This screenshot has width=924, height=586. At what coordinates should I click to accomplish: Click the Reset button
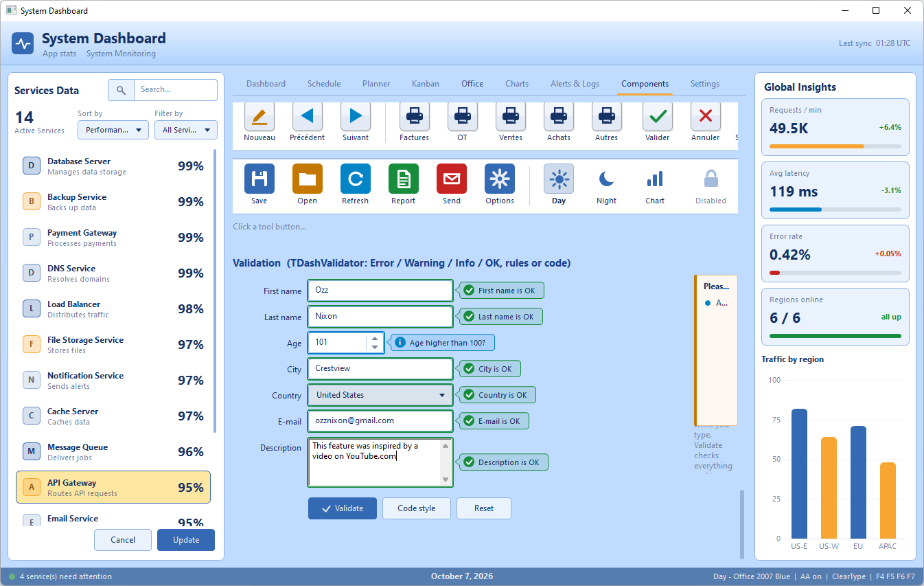[x=484, y=508]
